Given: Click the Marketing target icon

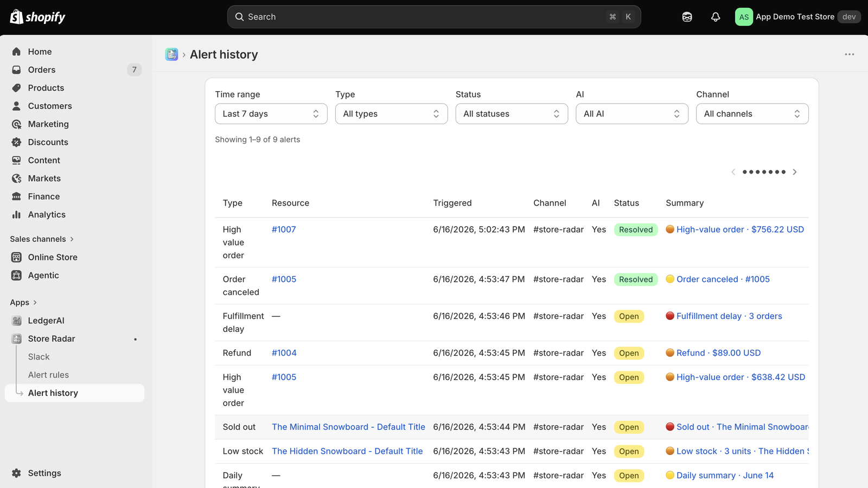Looking at the screenshot, I should click(17, 124).
